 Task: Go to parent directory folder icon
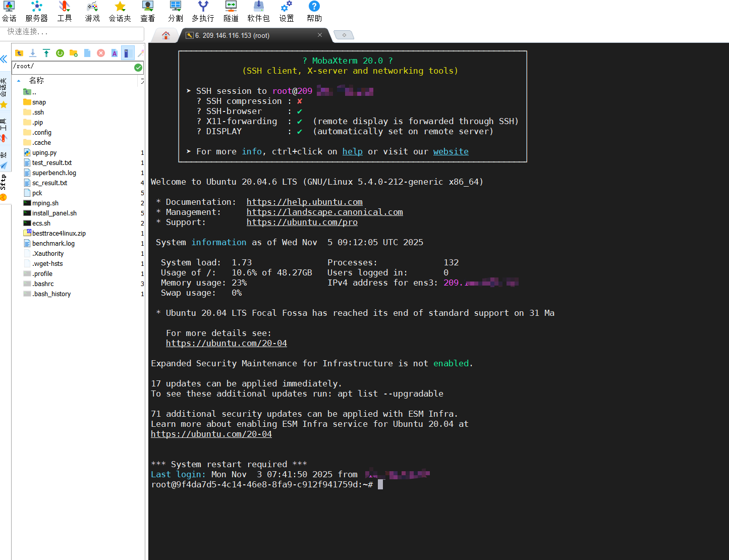(19, 53)
